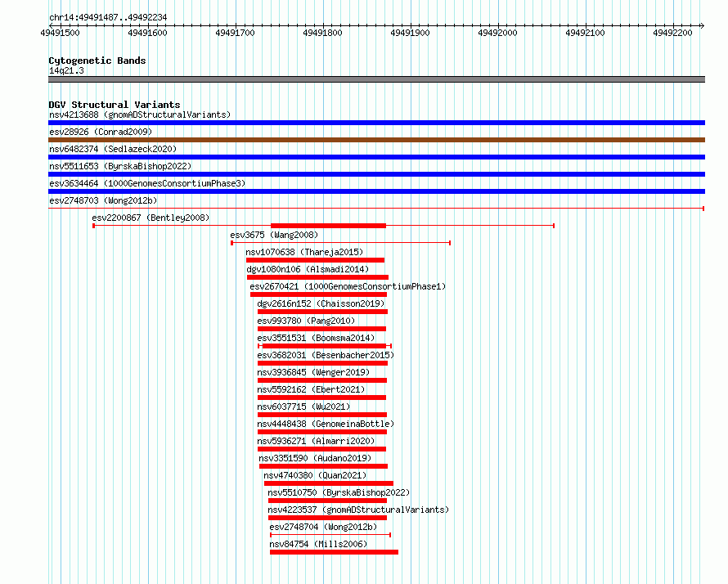Select the nsv4448438 (GenomeinaBottle) label
Image resolution: width=728 pixels, height=584 pixels.
click(326, 424)
